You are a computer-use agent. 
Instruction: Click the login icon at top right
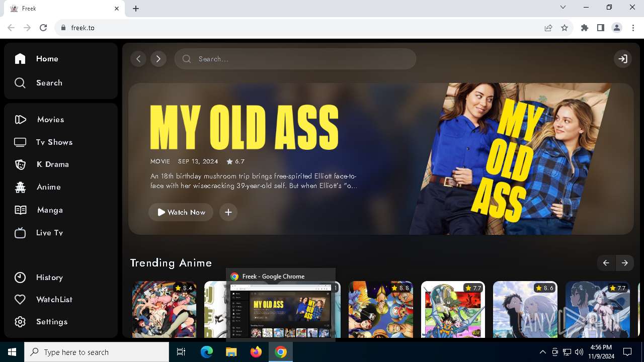pyautogui.click(x=623, y=59)
